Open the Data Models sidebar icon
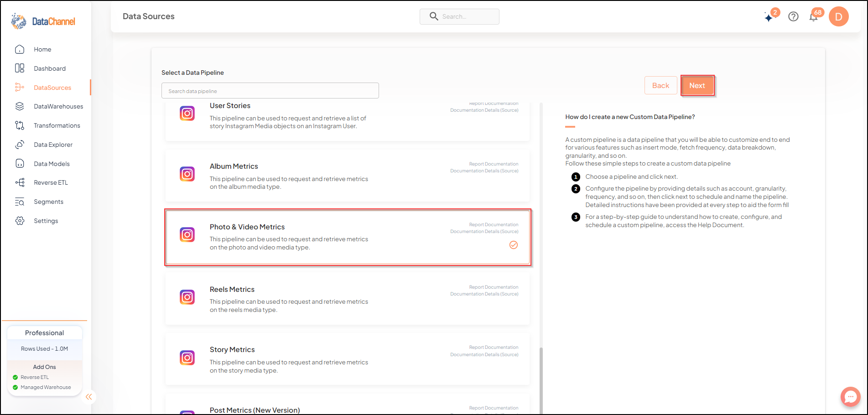The width and height of the screenshot is (868, 415). coord(20,164)
